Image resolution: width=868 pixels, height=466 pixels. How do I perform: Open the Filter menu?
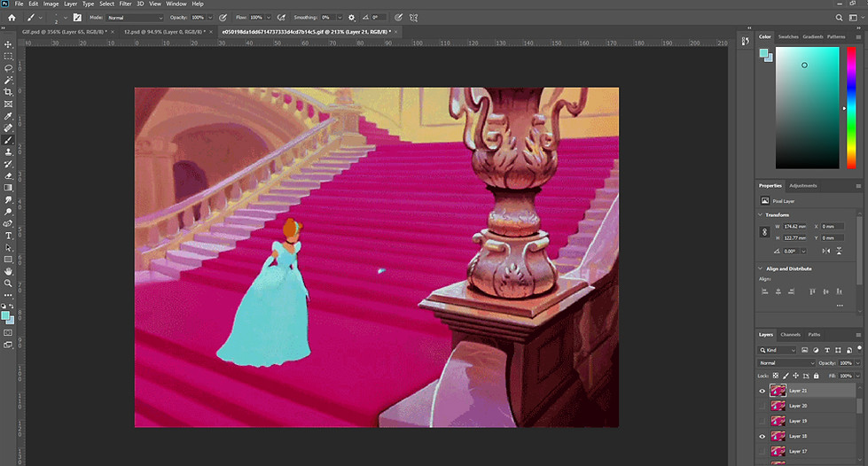click(126, 4)
